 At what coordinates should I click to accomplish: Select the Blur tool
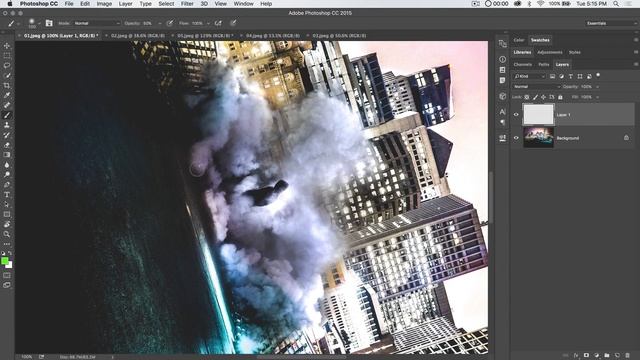coord(7,165)
